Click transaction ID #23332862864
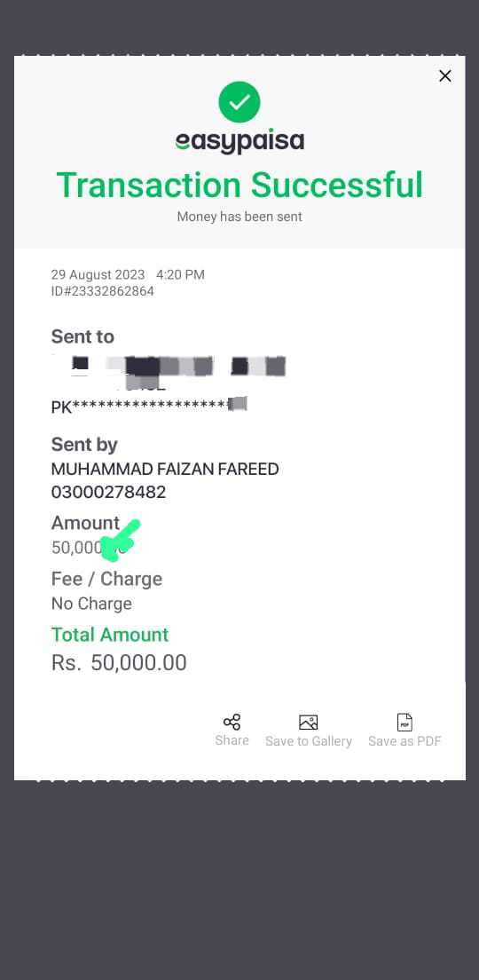The width and height of the screenshot is (479, 980). coord(102,291)
